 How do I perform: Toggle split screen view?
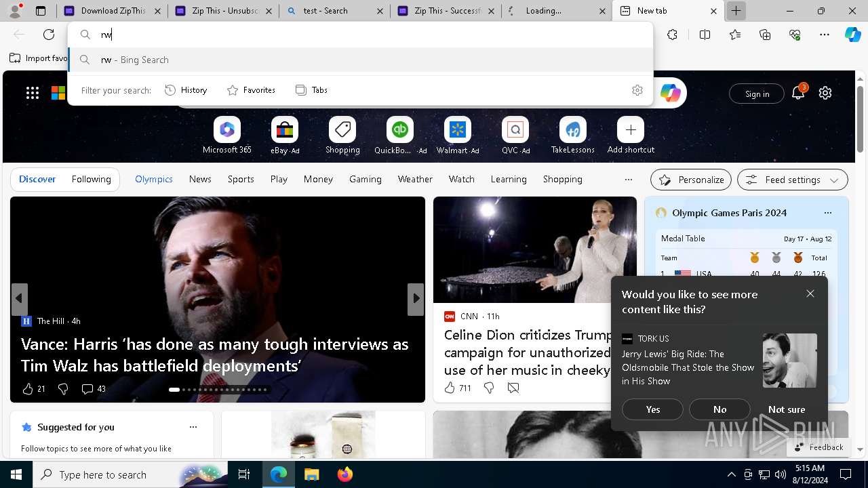705,35
